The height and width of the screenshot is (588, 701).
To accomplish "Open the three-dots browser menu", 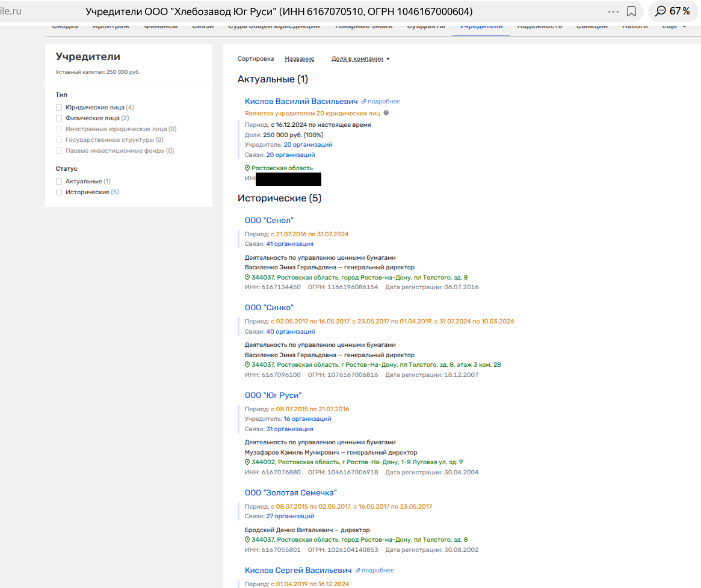I will point(613,11).
